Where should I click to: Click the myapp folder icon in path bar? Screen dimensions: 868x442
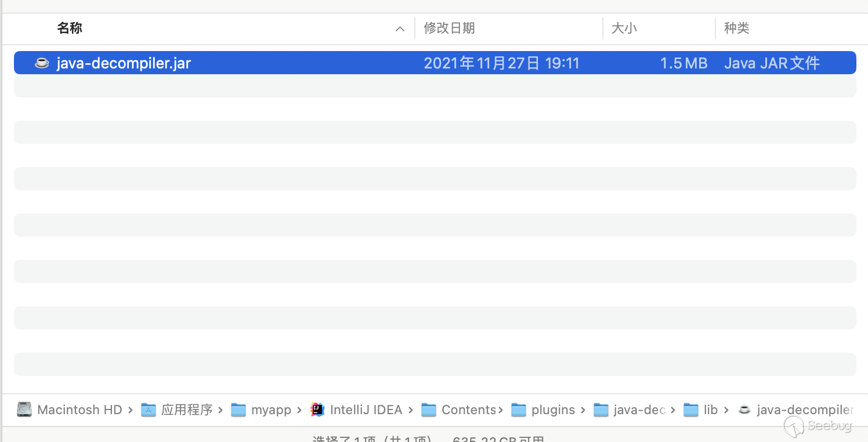tap(238, 410)
